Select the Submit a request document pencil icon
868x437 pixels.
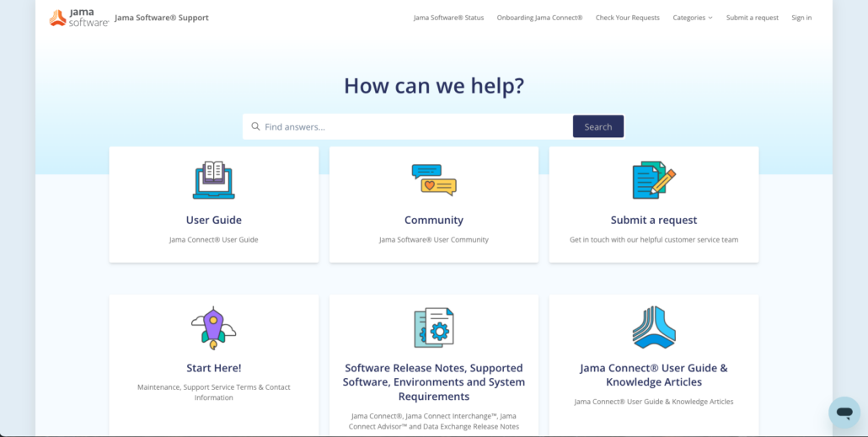point(654,180)
